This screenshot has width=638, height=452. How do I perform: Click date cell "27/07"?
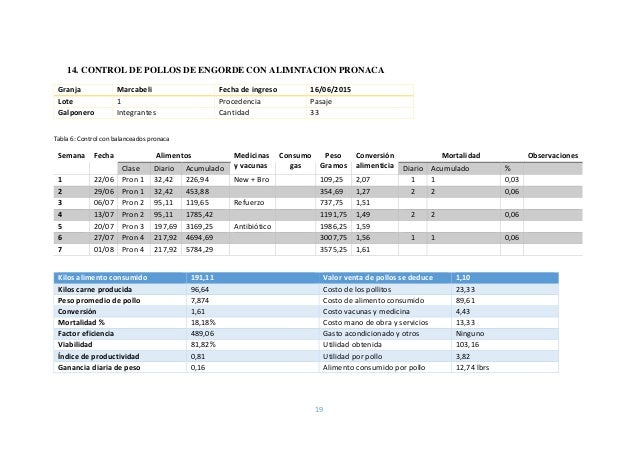click(104, 238)
